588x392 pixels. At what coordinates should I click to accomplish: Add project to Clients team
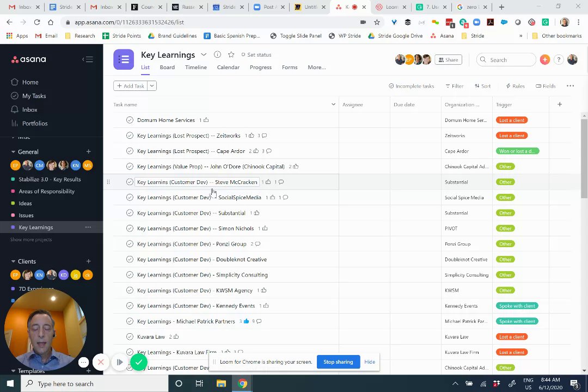coord(89,261)
